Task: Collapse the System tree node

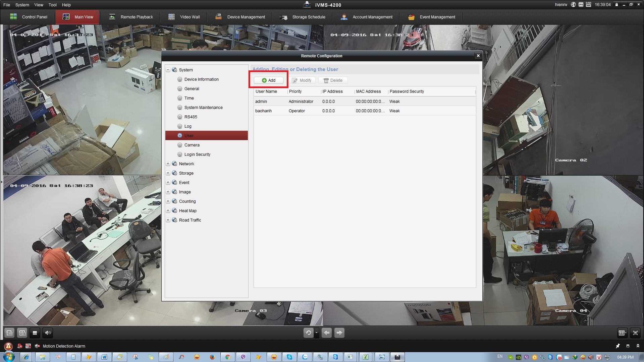Action: tap(168, 70)
